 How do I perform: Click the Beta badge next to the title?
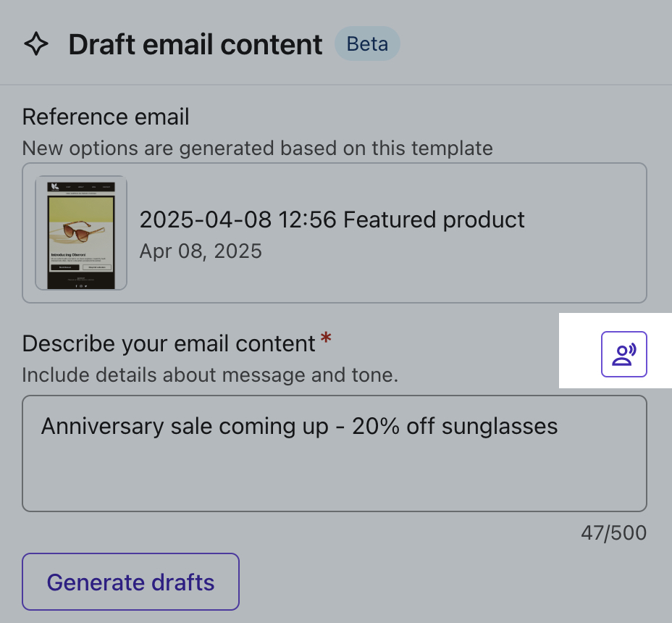[x=367, y=44]
